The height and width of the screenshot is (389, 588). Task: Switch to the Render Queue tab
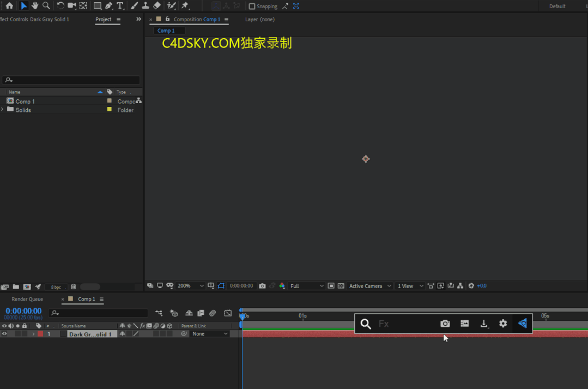click(27, 299)
